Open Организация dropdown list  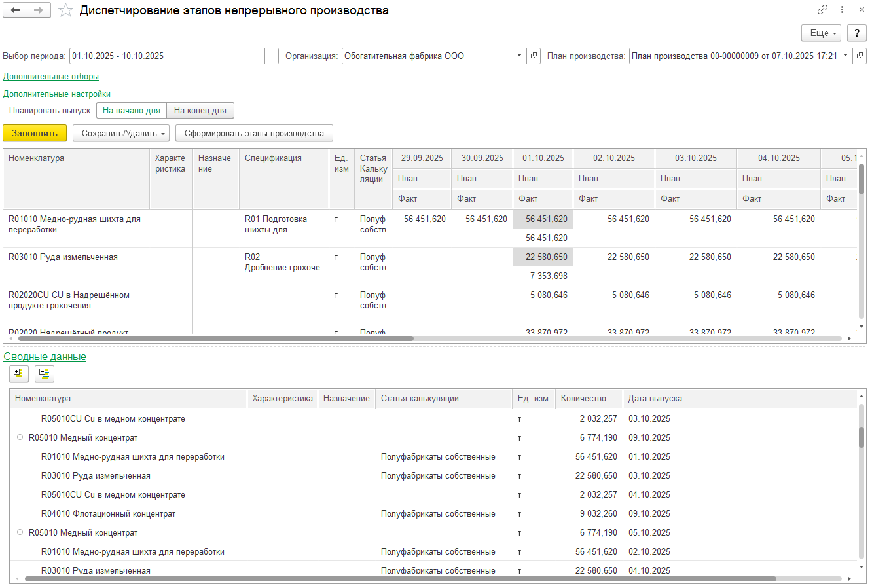coord(519,56)
